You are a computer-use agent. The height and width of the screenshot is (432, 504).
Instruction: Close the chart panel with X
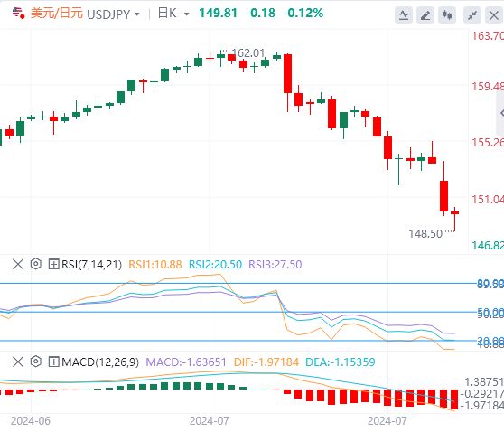[x=494, y=15]
